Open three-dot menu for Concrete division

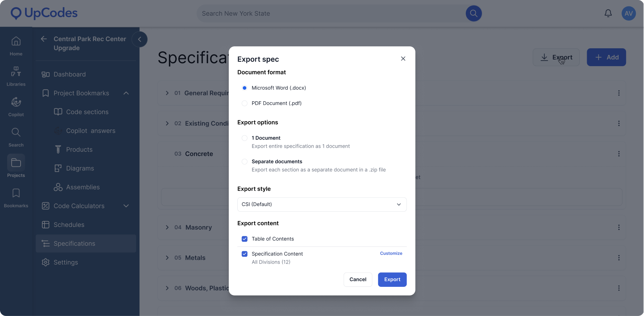pos(619,154)
